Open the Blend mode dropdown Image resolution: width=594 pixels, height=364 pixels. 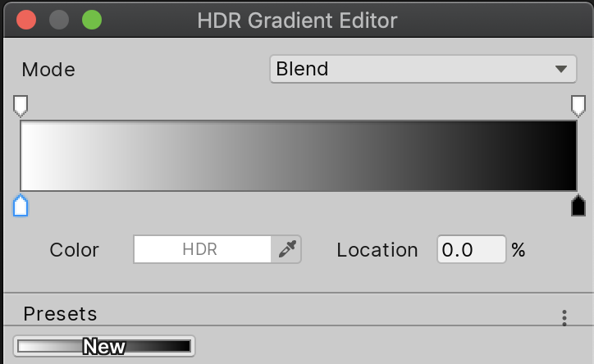coord(423,69)
